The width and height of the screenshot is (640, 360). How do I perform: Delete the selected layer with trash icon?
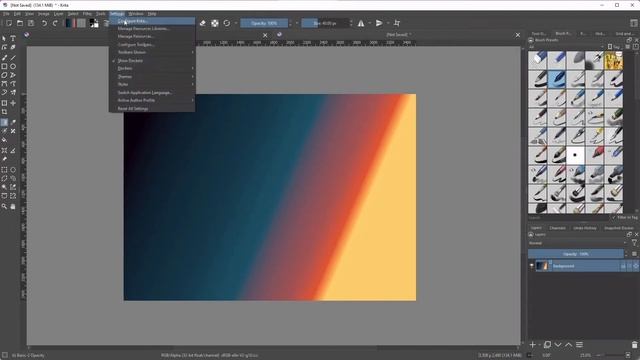tap(634, 345)
